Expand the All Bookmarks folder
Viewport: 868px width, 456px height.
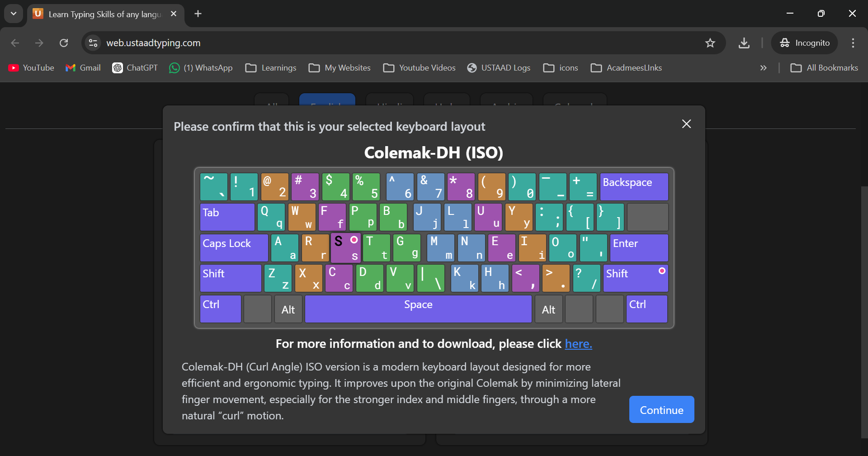tap(824, 68)
